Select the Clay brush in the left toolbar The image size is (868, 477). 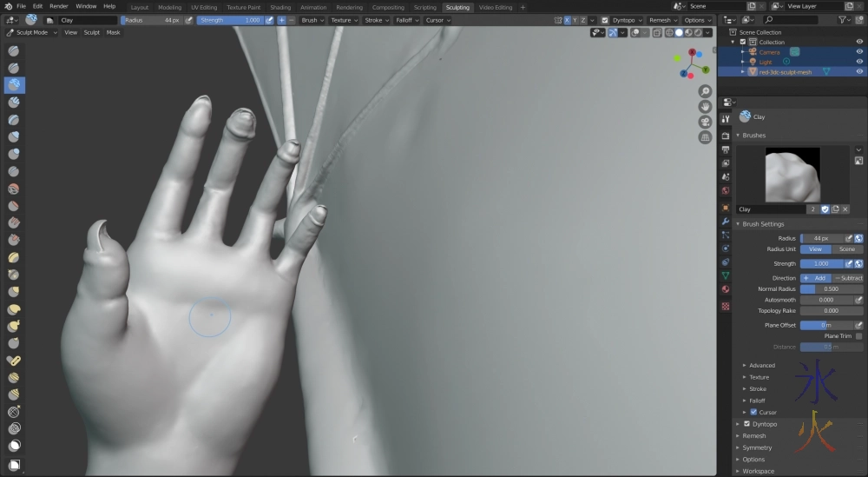pyautogui.click(x=14, y=85)
